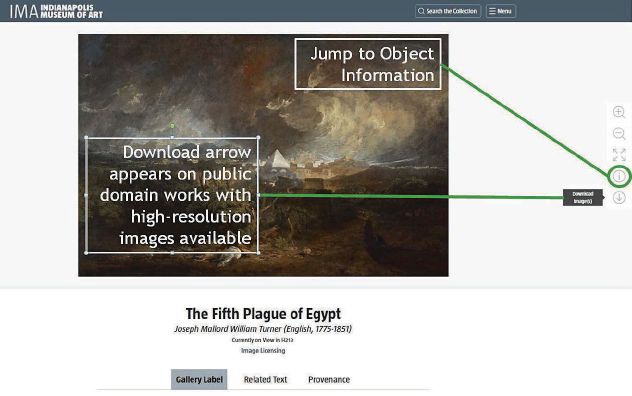Select the Gallery Label tab
Viewport: 632px width, 396px height.
click(x=199, y=379)
